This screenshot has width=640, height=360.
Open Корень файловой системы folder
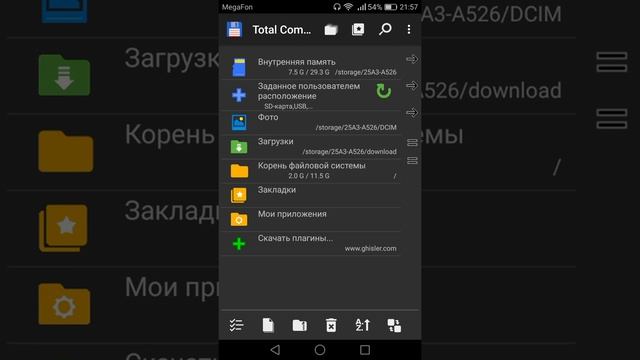310,171
